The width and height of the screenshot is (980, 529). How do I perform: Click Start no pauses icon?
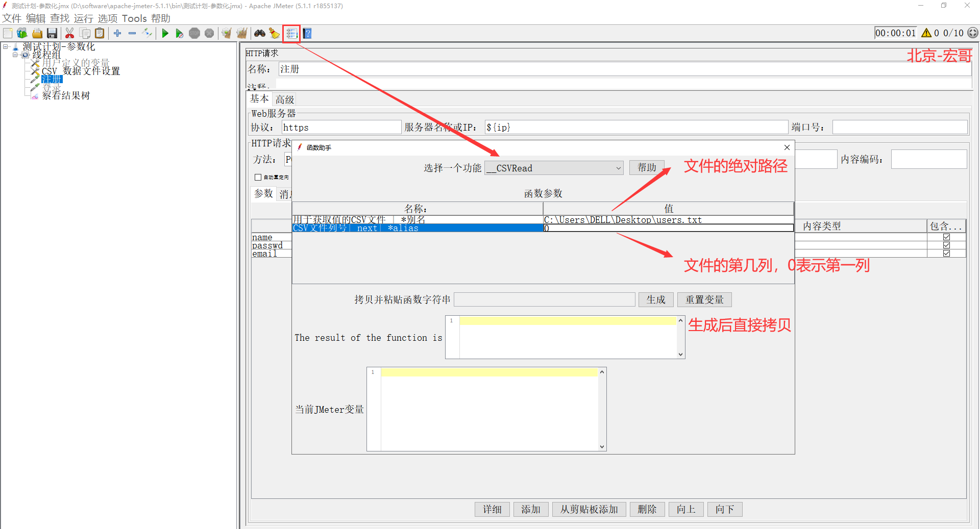tap(179, 33)
